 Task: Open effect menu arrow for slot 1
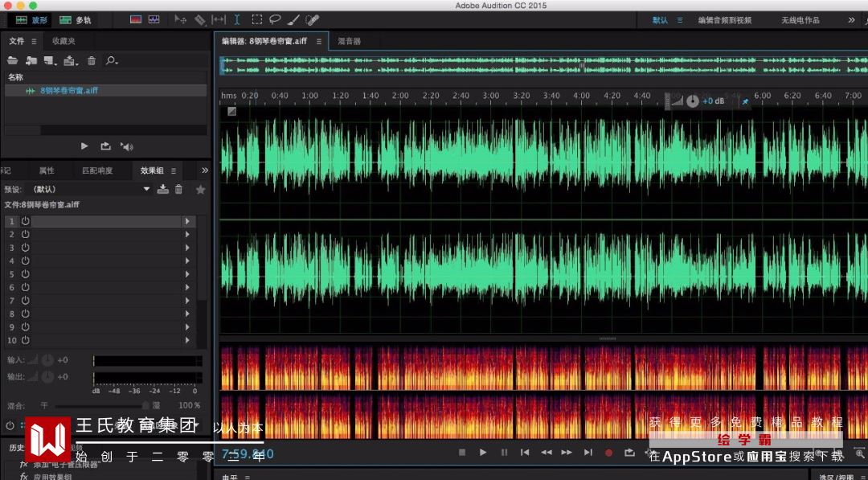click(187, 221)
